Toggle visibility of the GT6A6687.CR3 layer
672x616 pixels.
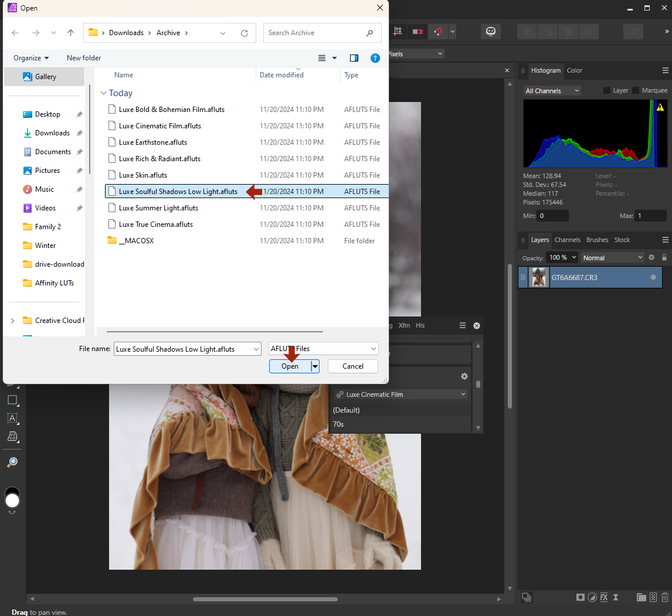point(653,277)
